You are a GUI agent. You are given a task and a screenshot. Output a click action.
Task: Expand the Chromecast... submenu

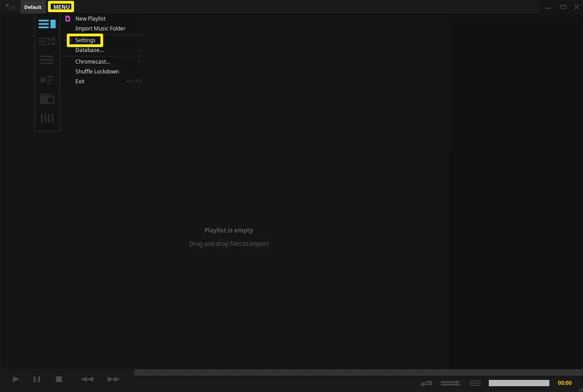click(x=102, y=62)
